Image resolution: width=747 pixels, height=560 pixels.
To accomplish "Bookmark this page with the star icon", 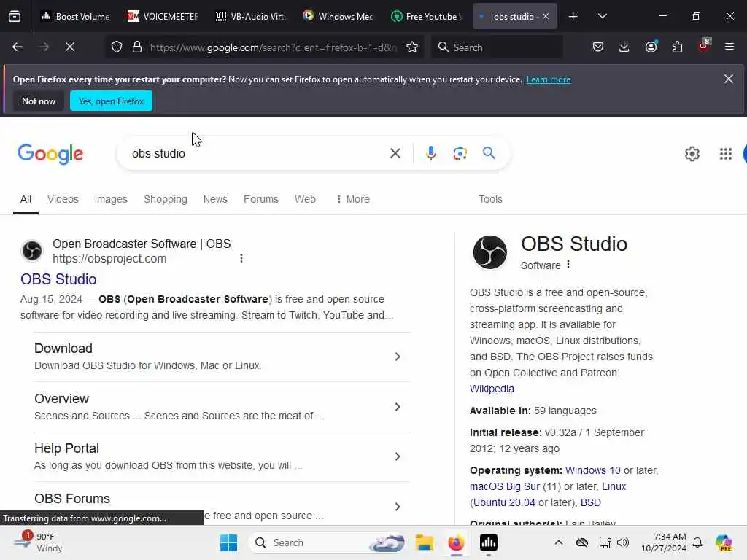I will point(412,47).
